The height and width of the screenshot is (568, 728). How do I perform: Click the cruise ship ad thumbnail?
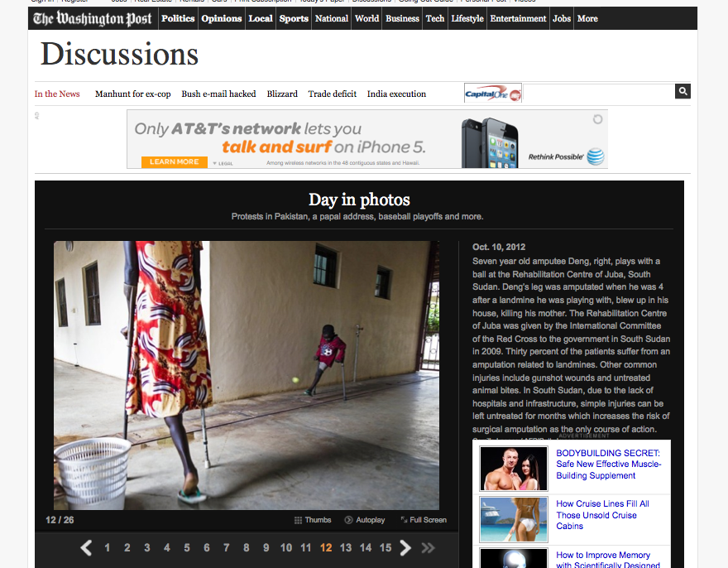click(514, 520)
